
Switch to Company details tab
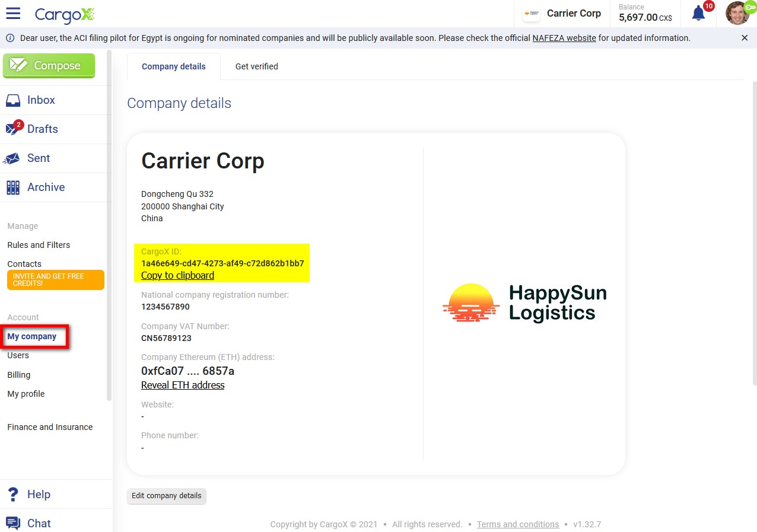(x=174, y=66)
